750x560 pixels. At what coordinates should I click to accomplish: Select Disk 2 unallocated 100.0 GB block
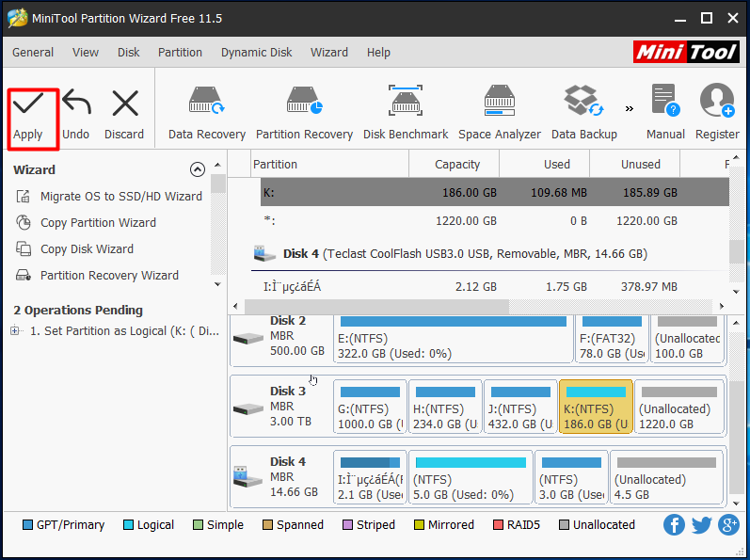[x=687, y=340]
